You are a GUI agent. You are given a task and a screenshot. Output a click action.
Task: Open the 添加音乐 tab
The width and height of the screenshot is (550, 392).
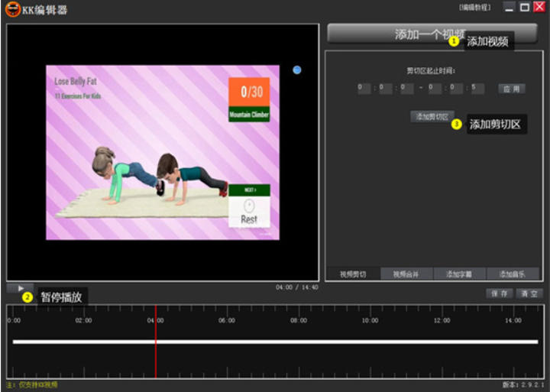pyautogui.click(x=513, y=274)
